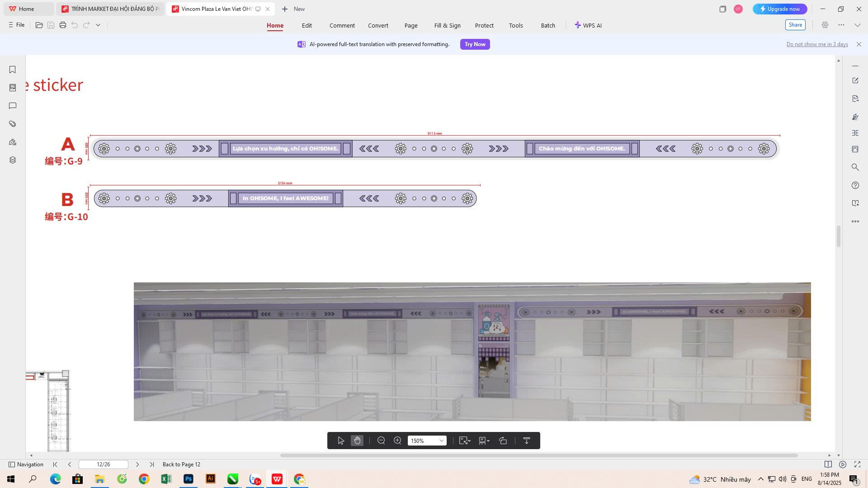This screenshot has width=868, height=488.
Task: Dismiss the translation banner close X
Action: pyautogui.click(x=859, y=44)
